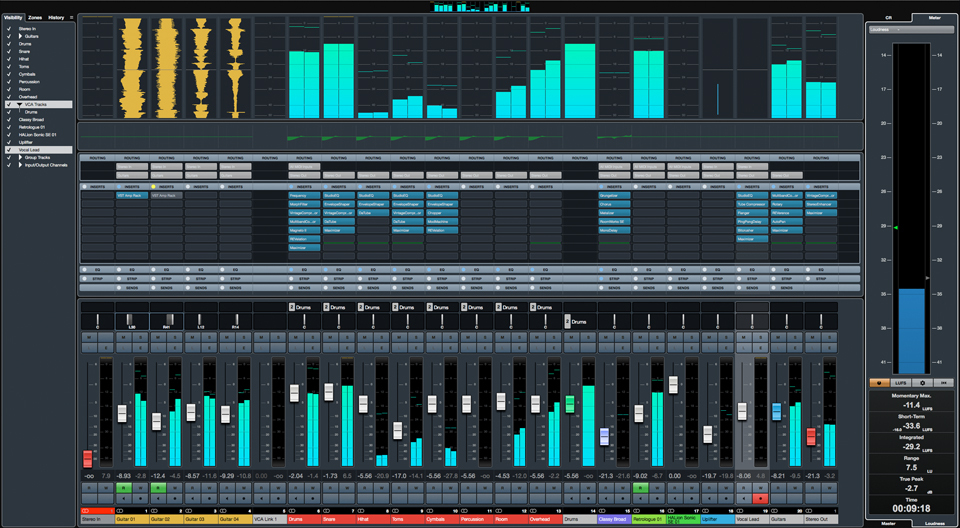The width and height of the screenshot is (960, 528).
Task: Click the LUFS unit button
Action: pos(902,382)
